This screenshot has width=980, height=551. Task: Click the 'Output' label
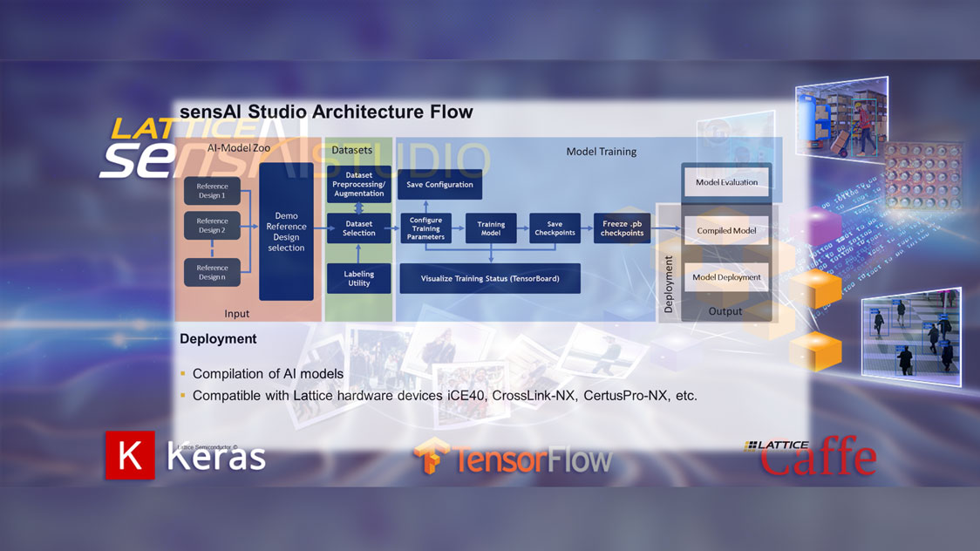[725, 311]
